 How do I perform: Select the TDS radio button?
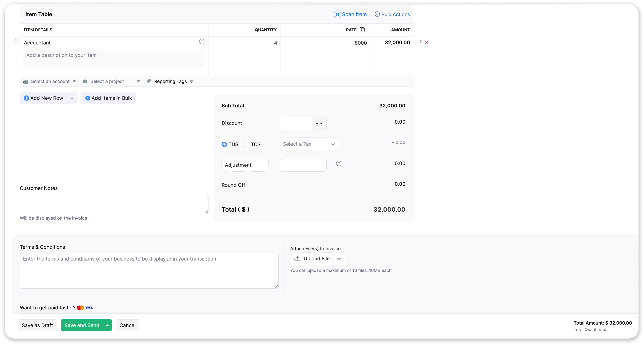point(224,144)
